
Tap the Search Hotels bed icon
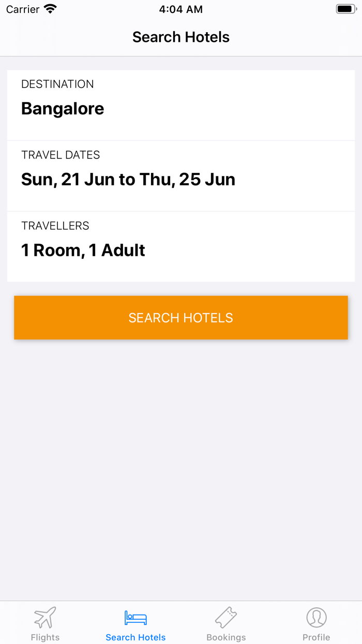pos(135,616)
